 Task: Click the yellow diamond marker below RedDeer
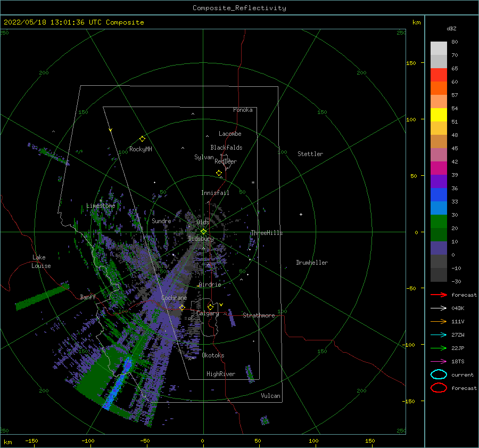coord(219,173)
